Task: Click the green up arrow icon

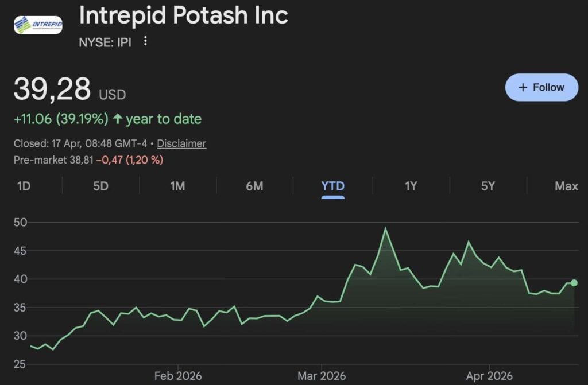Action: pos(118,119)
